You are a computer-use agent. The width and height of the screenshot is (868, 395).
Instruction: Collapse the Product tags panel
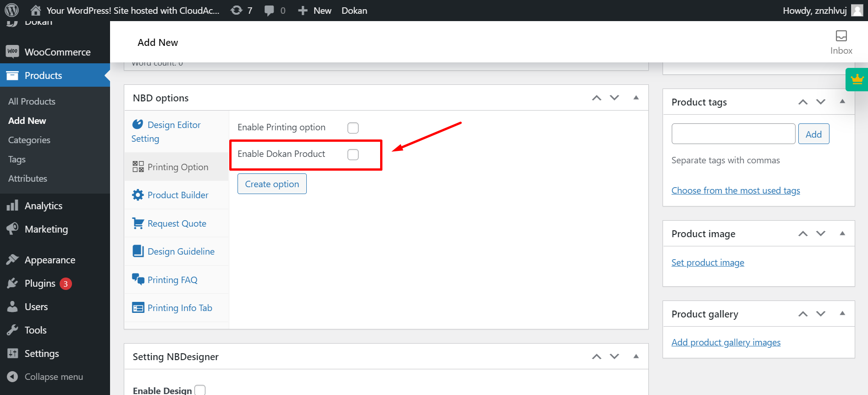click(842, 101)
